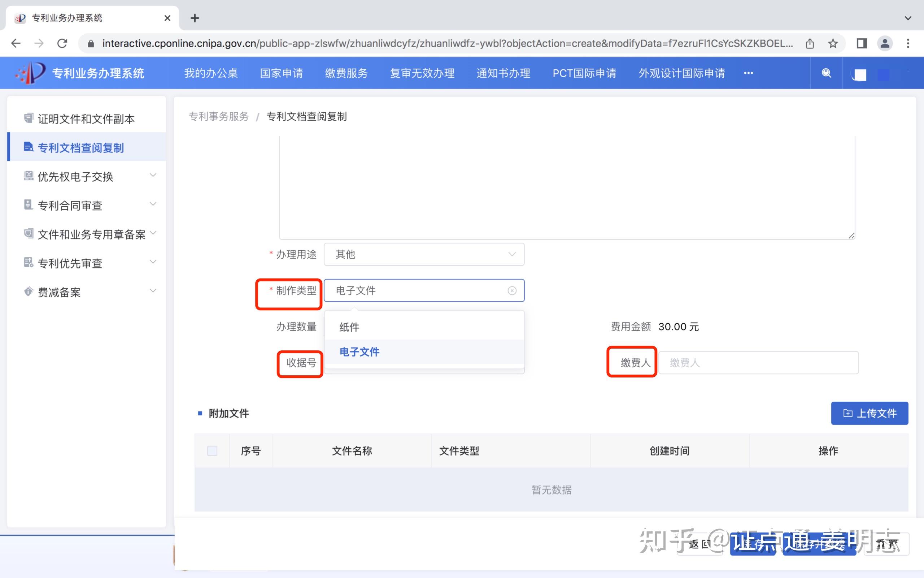924x578 pixels.
Task: Open the more menu ellipsis in header
Action: tap(748, 73)
